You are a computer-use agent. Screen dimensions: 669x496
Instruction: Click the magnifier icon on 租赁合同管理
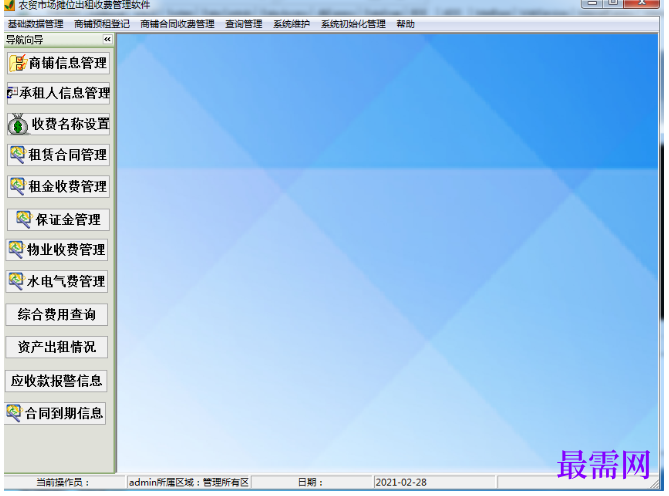pyautogui.click(x=17, y=155)
